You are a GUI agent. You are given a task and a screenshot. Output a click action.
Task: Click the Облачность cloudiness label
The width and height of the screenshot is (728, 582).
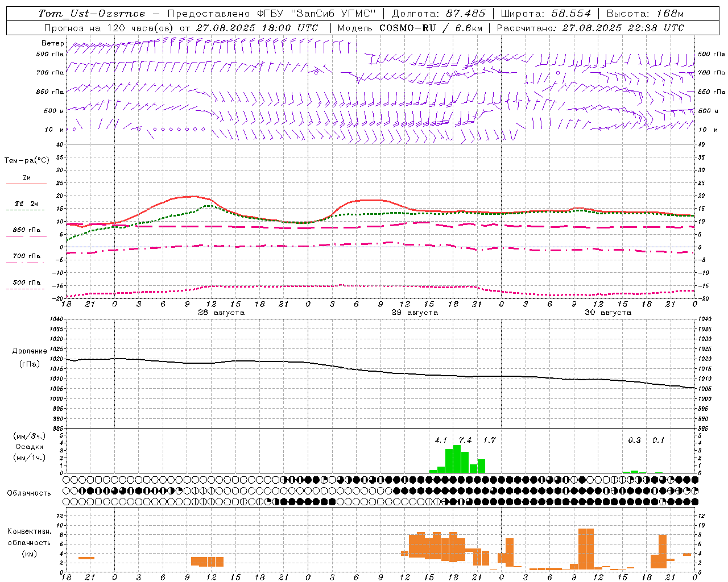click(x=29, y=493)
